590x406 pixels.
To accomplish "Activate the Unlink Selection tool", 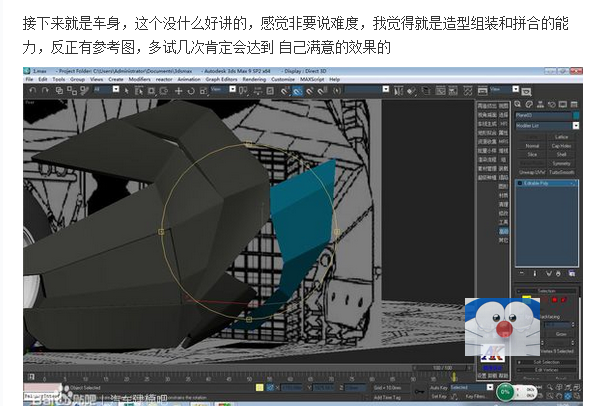I will (x=71, y=91).
